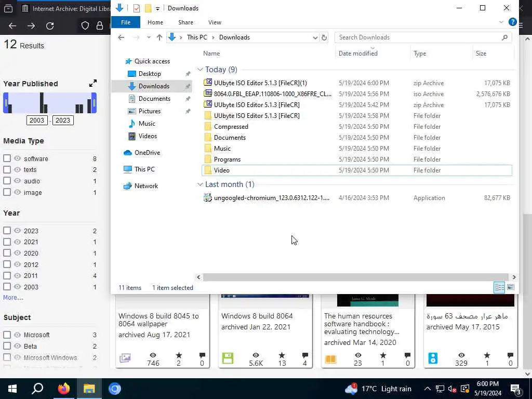Click the search magnifier icon in Explorer

[x=504, y=37]
